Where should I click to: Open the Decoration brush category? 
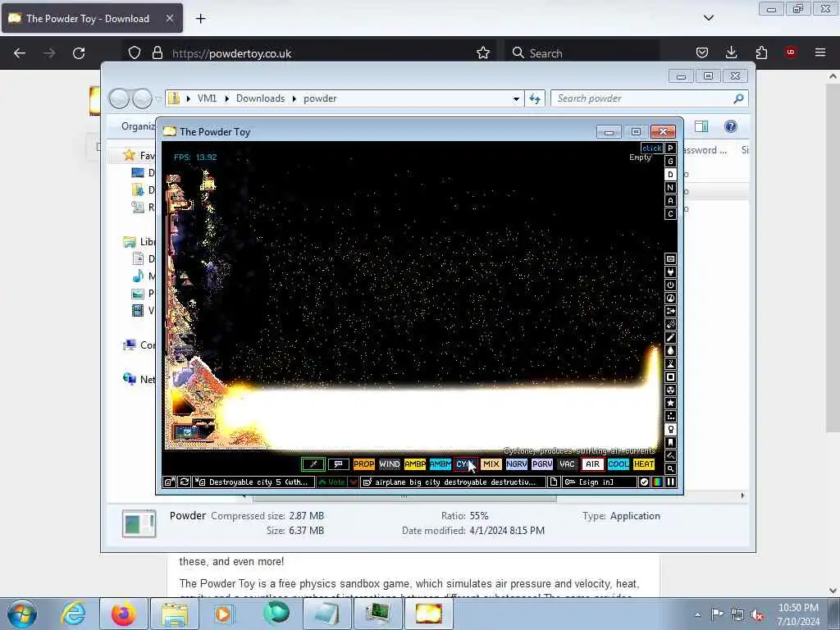[670, 456]
